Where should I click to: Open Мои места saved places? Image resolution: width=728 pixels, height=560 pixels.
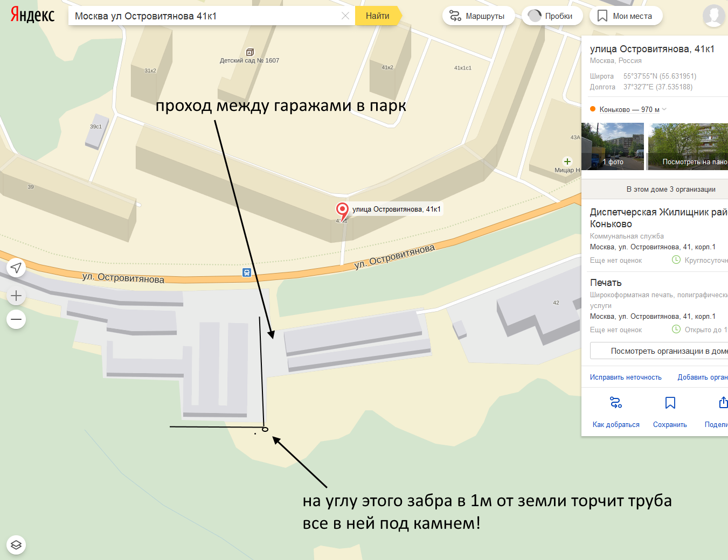[626, 16]
